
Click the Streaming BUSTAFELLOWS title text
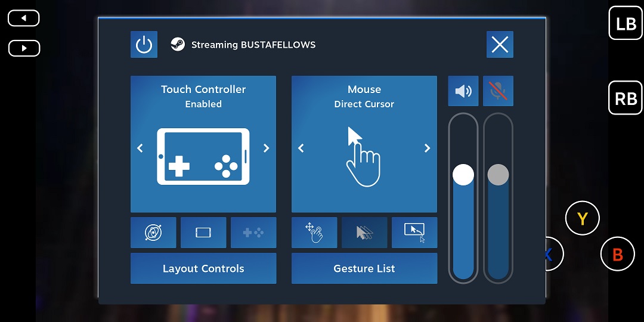[x=253, y=45]
